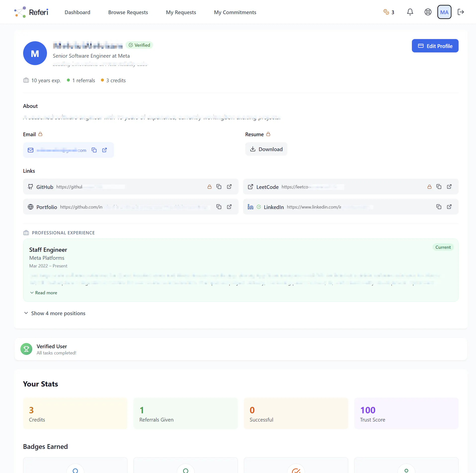Open My Requests in navigation
The width and height of the screenshot is (476, 473).
[x=181, y=12]
